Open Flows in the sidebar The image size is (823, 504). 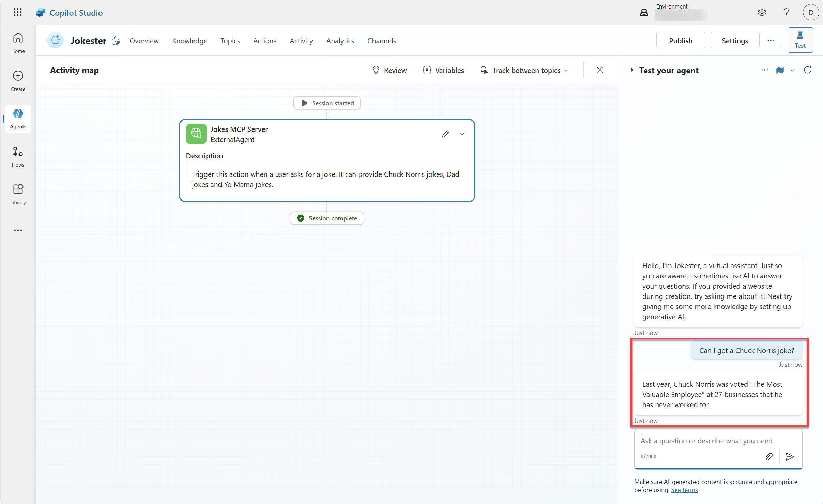pyautogui.click(x=18, y=156)
